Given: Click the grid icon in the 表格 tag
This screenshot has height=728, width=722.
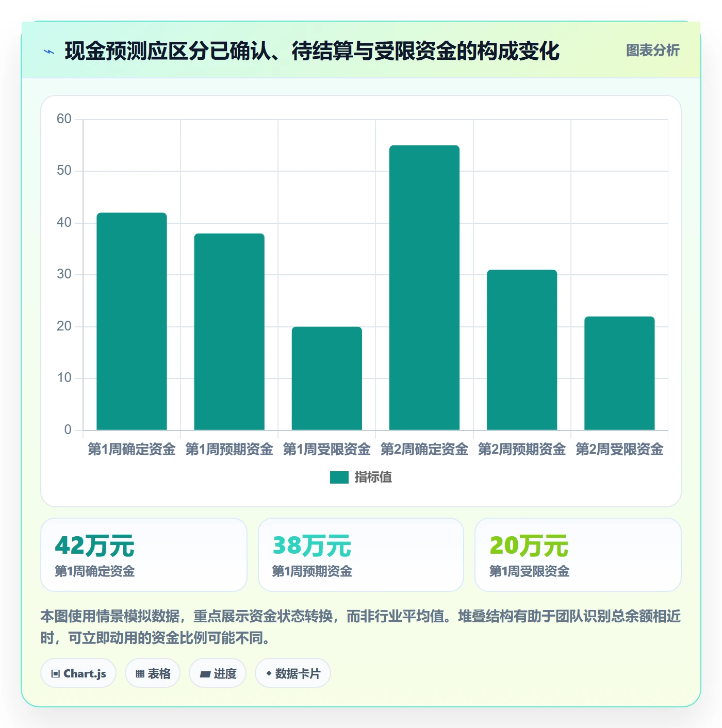Looking at the screenshot, I should click(140, 674).
